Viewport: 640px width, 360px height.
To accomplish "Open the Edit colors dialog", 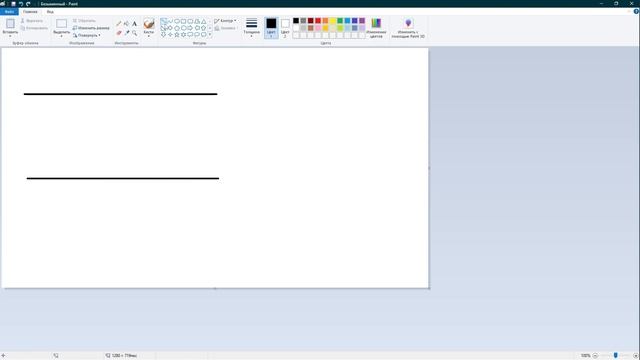I will point(376,28).
